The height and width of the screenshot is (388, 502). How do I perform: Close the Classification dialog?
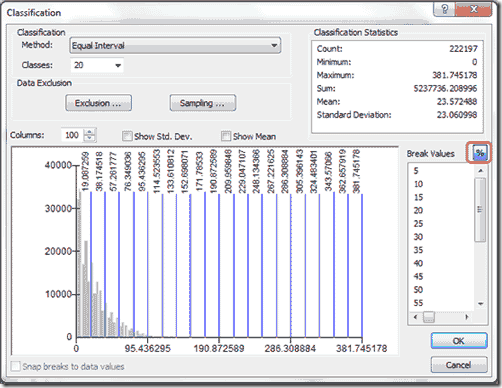coord(473,9)
